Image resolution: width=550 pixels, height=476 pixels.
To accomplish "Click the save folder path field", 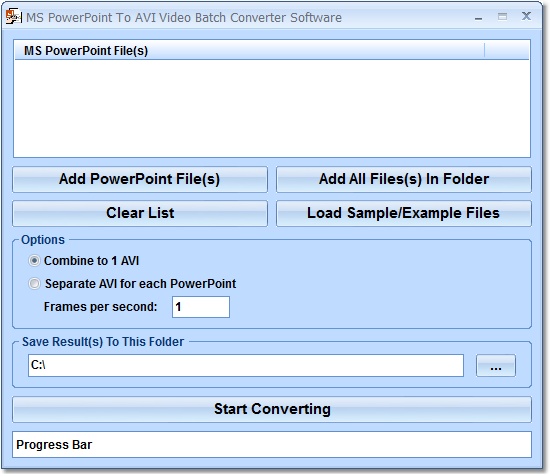I will 246,366.
